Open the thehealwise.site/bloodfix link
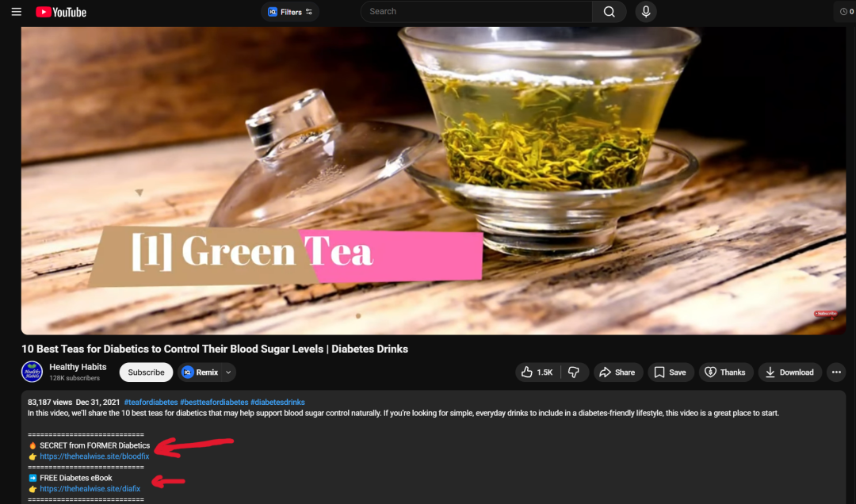Image resolution: width=856 pixels, height=504 pixels. click(x=94, y=456)
